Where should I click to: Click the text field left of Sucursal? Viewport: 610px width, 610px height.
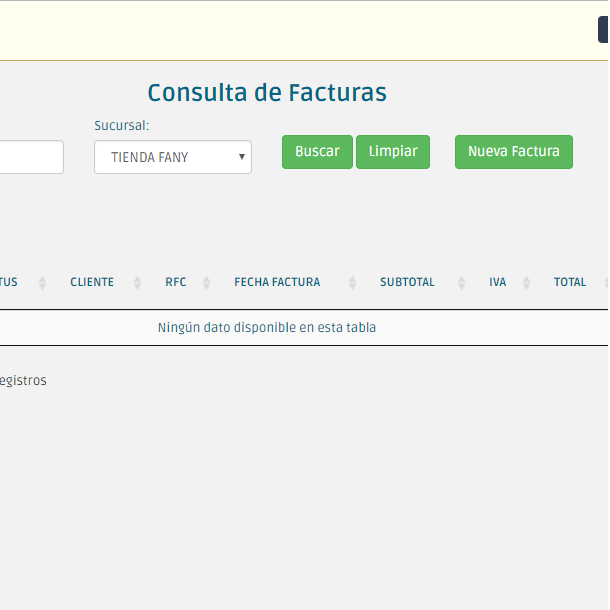tap(30, 157)
